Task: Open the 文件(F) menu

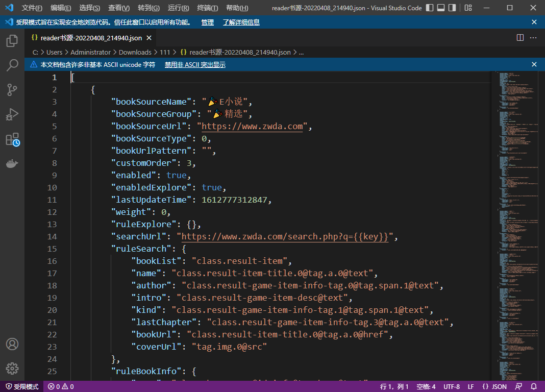Action: pos(32,8)
